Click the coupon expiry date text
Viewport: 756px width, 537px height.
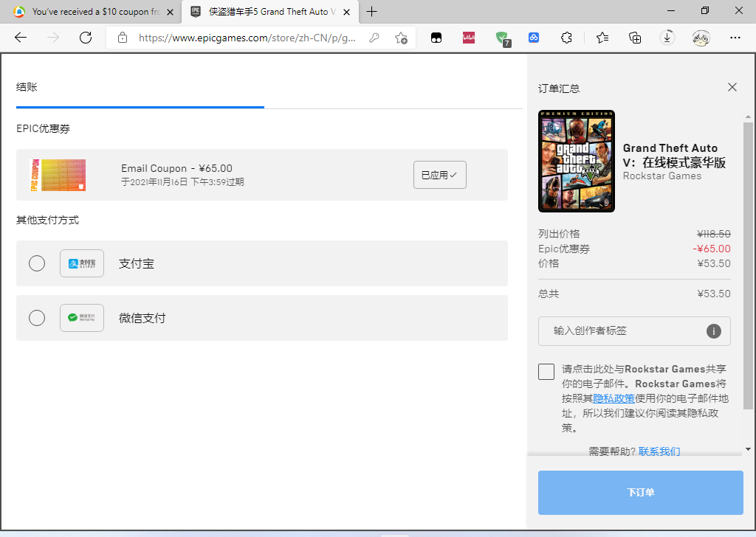182,182
